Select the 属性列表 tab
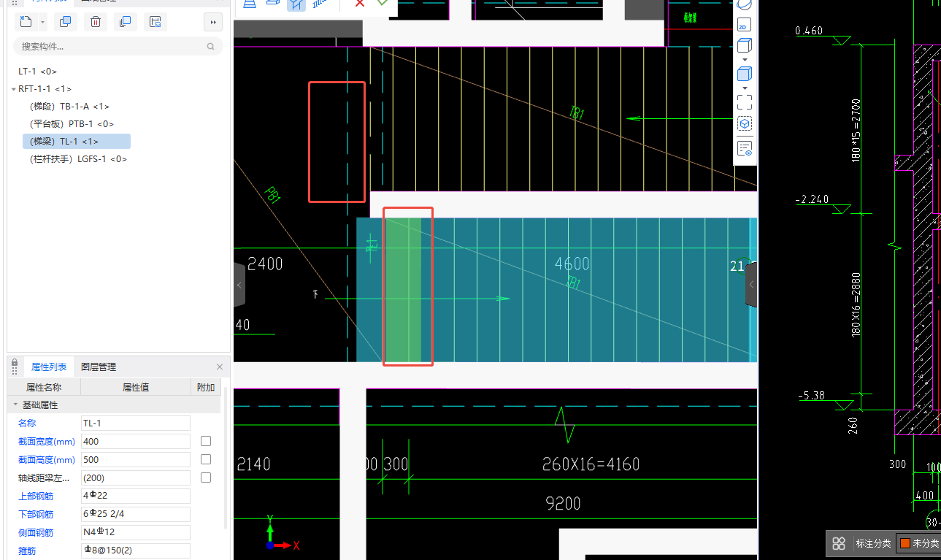Viewport: 941px width, 560px height. point(49,367)
